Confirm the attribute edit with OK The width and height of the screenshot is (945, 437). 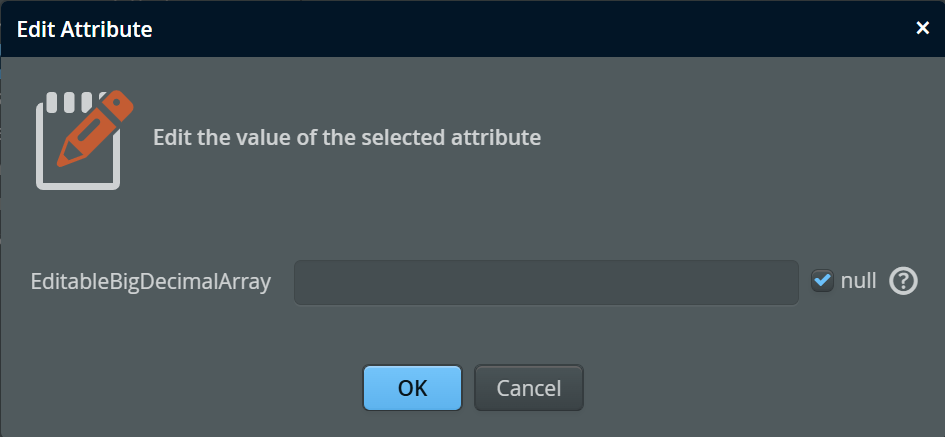412,388
